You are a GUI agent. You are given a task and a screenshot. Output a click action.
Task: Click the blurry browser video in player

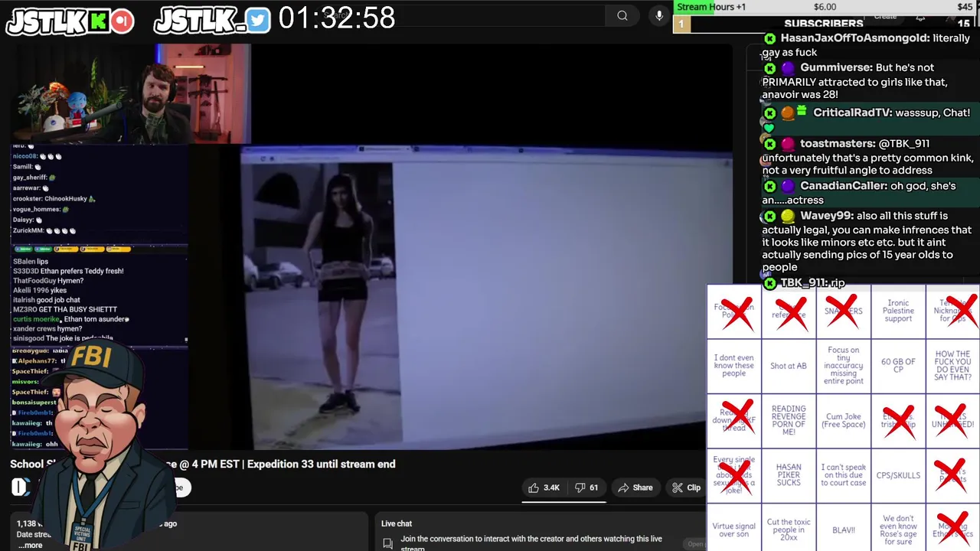pos(486,298)
